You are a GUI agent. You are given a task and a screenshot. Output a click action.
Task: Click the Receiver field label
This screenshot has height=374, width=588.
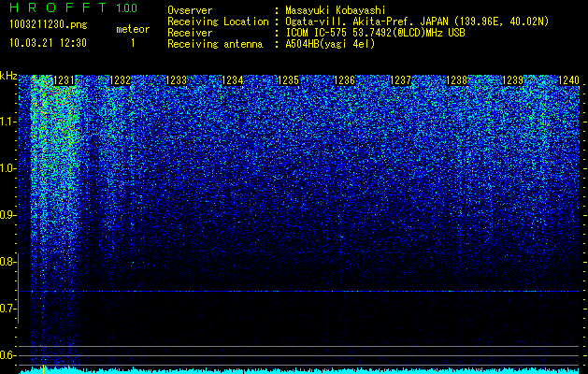[x=190, y=33]
